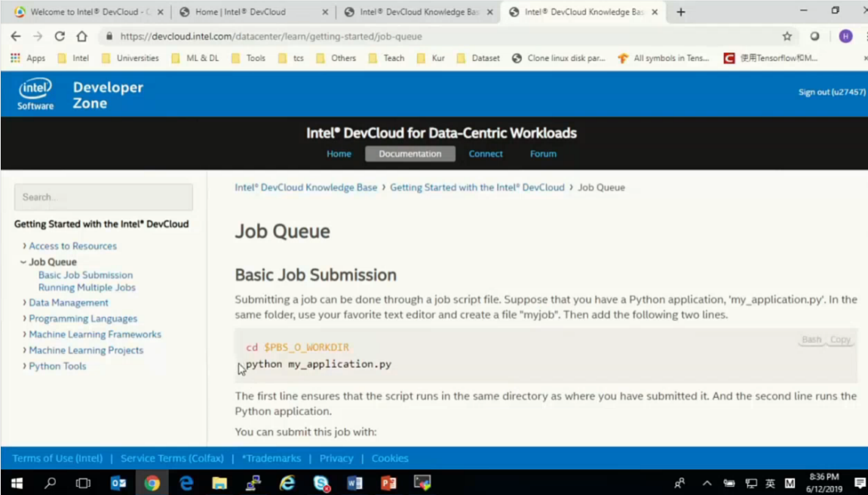Open the Apps bookmarks shortcut
The image size is (868, 495).
pos(28,58)
